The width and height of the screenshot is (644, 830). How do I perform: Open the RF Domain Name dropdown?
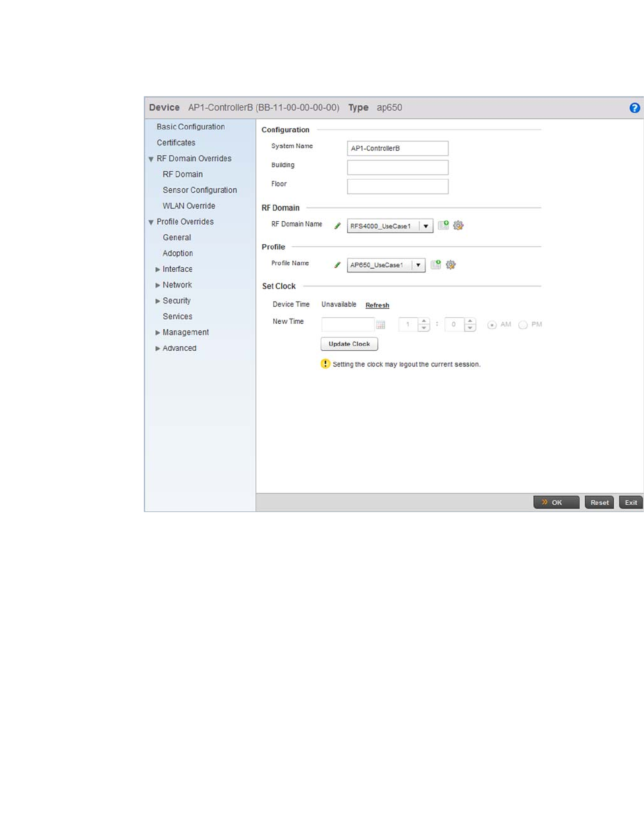(x=426, y=226)
